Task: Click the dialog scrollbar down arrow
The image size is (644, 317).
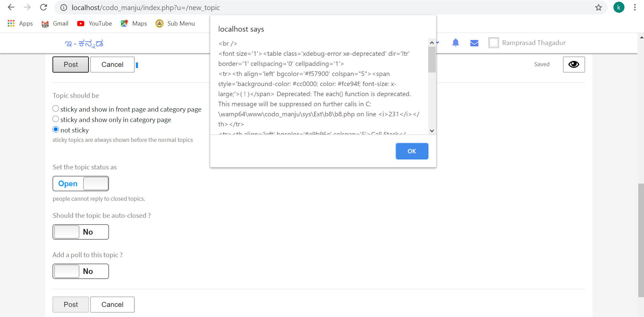Action: click(x=432, y=131)
